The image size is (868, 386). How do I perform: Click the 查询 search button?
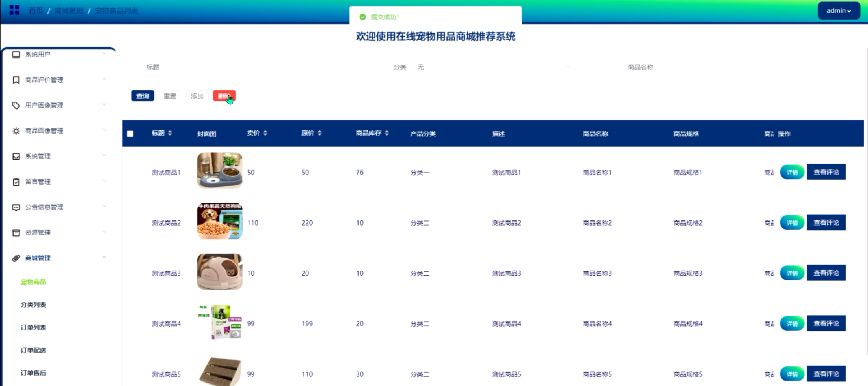click(x=142, y=96)
